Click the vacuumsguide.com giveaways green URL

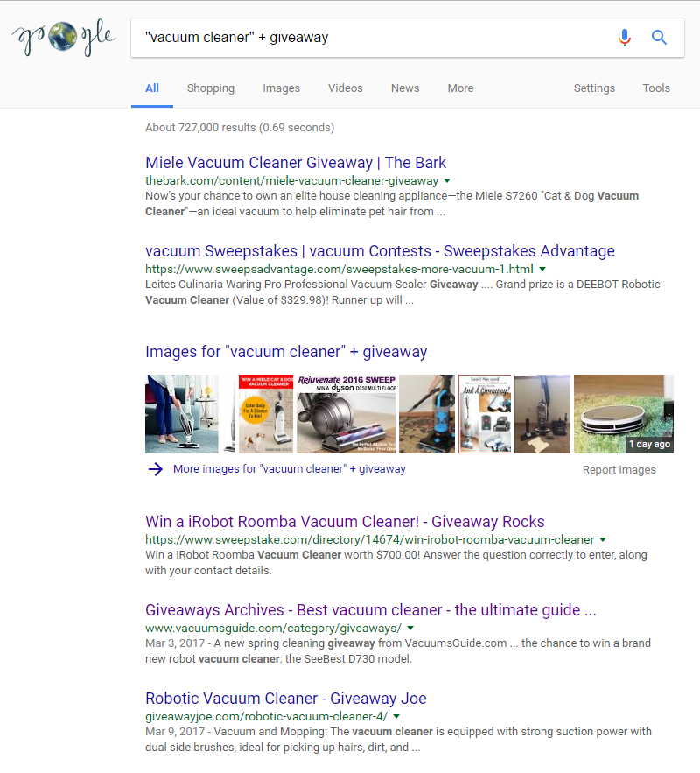pyautogui.click(x=273, y=628)
